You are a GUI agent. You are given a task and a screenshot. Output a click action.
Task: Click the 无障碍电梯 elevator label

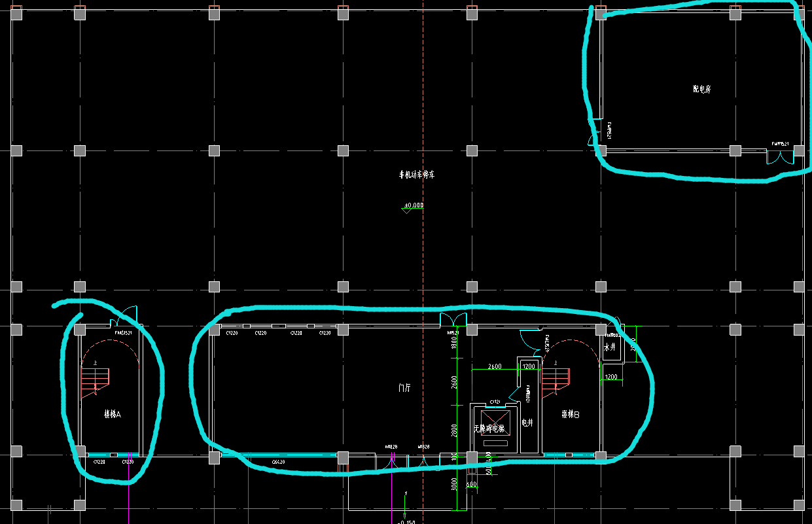coord(489,429)
